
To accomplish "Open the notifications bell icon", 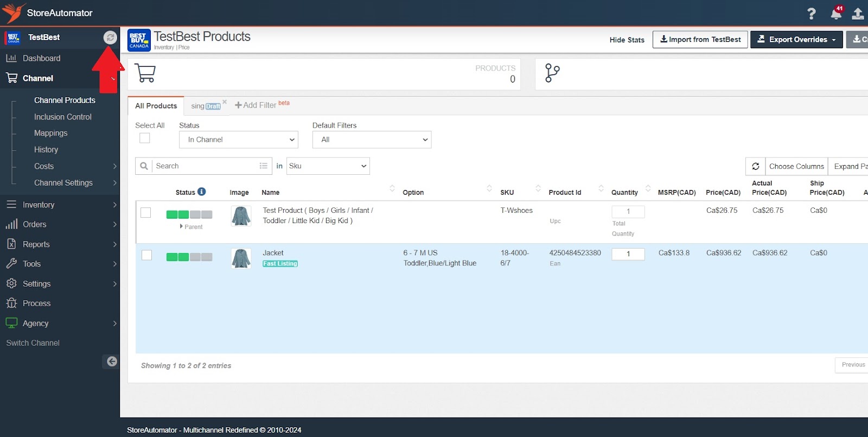I will 836,14.
